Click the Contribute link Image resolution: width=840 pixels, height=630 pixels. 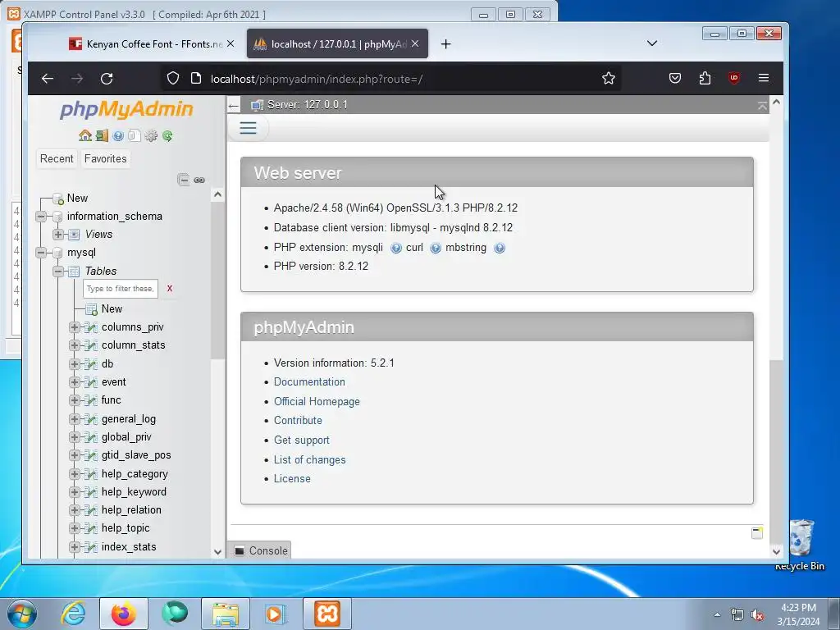[298, 421]
